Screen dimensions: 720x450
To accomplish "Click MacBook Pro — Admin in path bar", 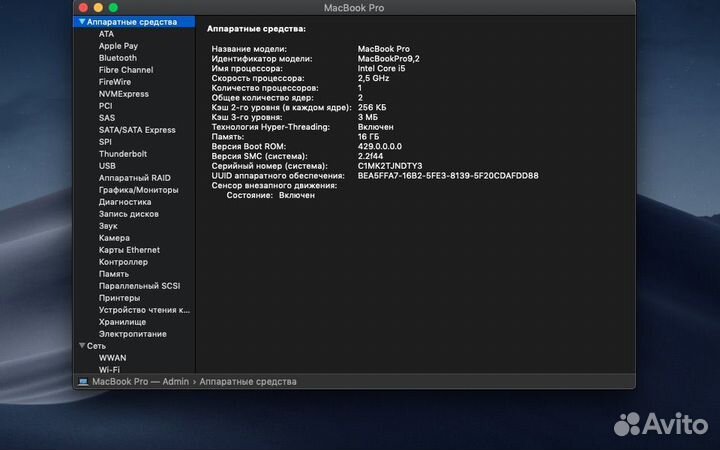I will coord(140,382).
